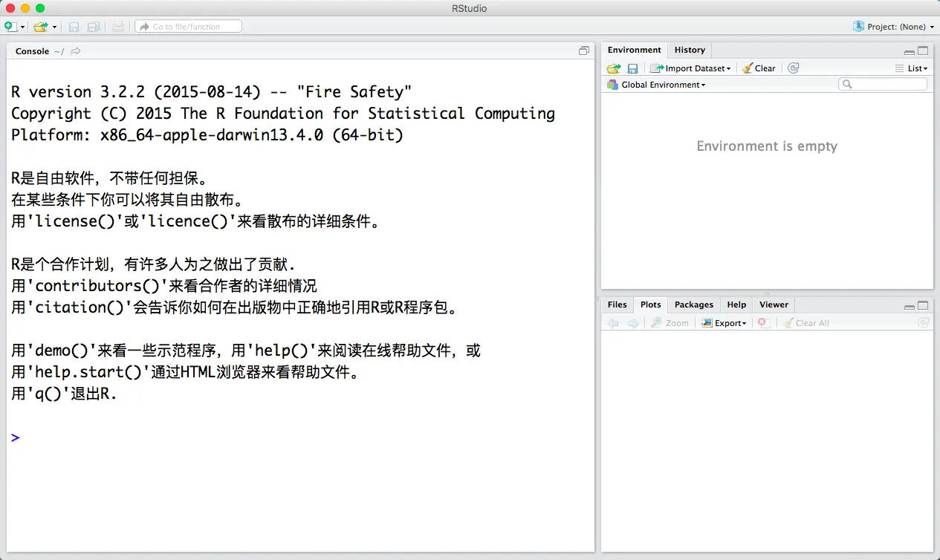This screenshot has width=940, height=560.
Task: Open the Global Environment dropdown
Action: (656, 85)
